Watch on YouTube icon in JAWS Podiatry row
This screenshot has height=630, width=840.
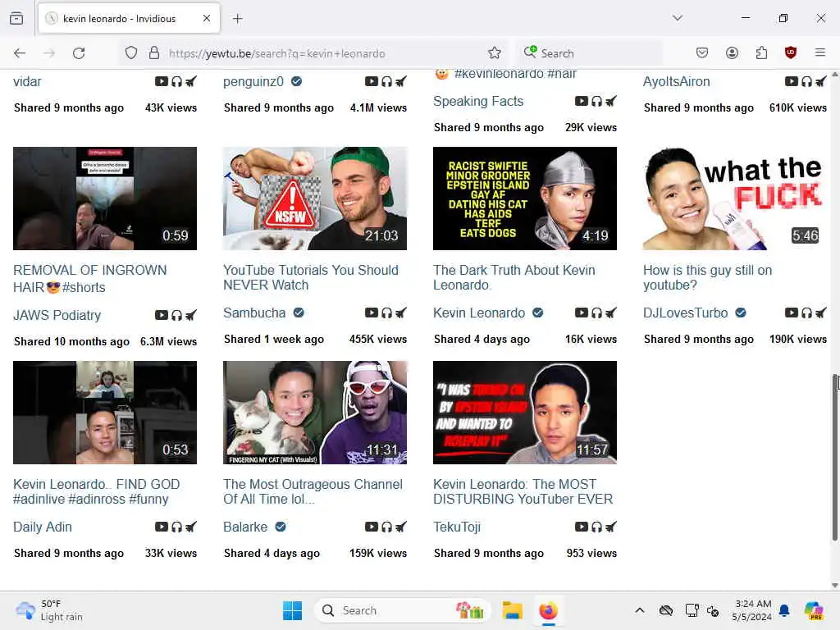(162, 315)
